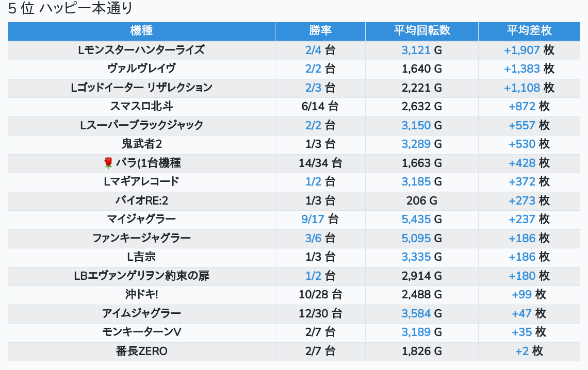Click the 平均回転数 column header
Screen dimensions: 588x370
coord(421,30)
